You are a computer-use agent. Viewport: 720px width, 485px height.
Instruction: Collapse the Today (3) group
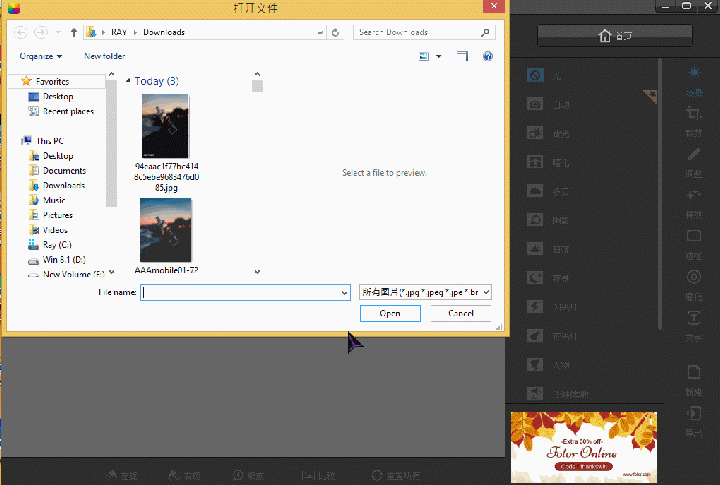point(128,81)
